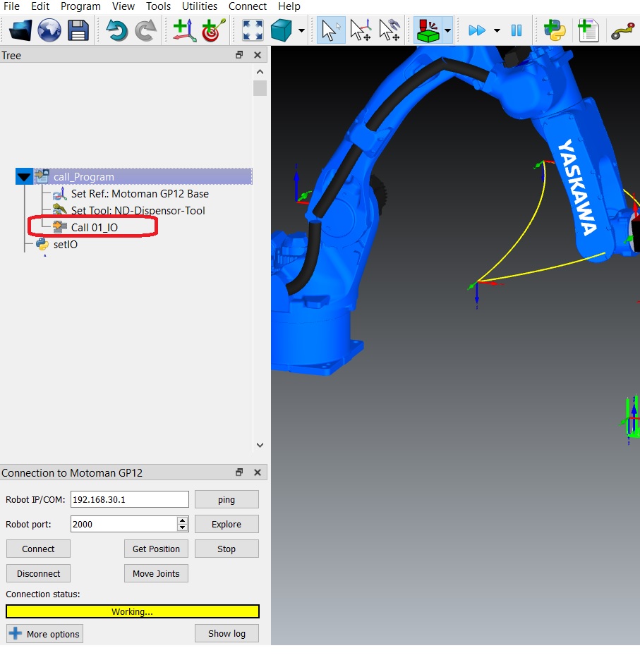The height and width of the screenshot is (672, 640).
Task: Save the station with floppy disk icon
Action: click(78, 30)
